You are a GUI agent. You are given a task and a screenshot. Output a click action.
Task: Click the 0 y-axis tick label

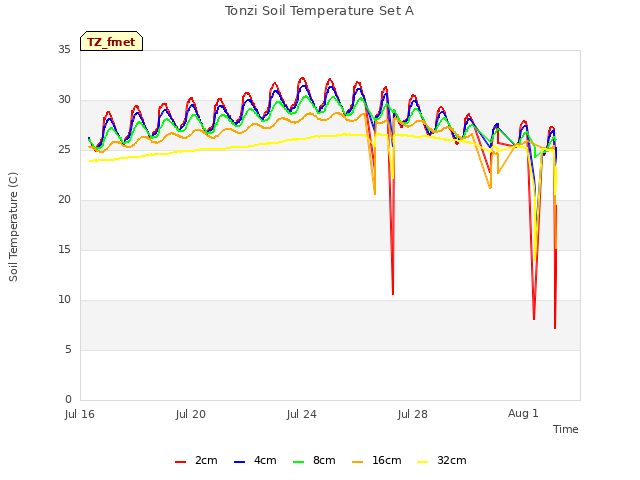click(68, 400)
